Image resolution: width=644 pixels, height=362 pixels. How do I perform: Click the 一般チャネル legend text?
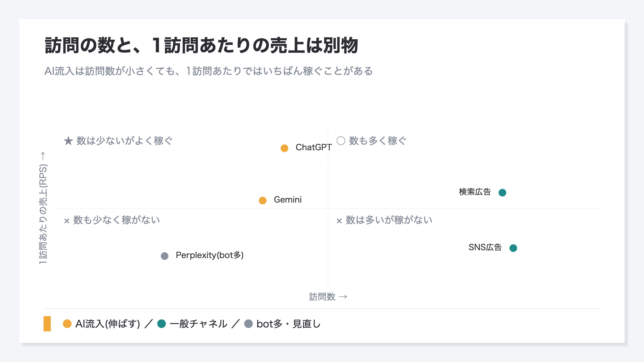pos(198,324)
